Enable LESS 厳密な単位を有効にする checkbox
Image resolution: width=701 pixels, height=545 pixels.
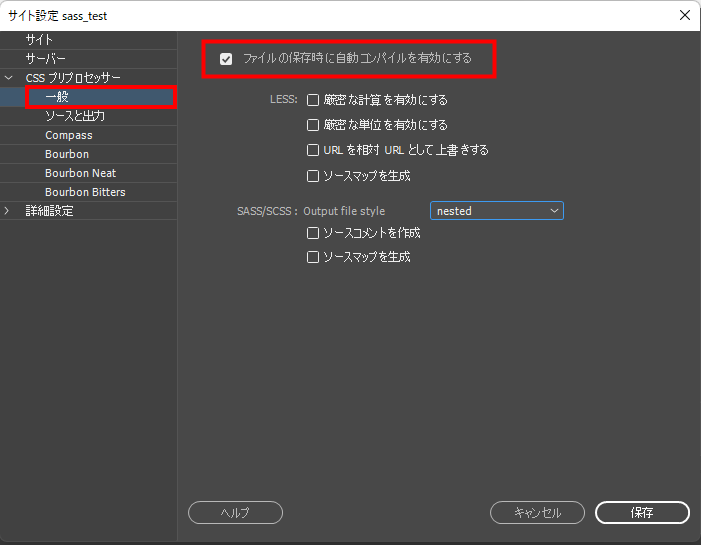pos(313,125)
